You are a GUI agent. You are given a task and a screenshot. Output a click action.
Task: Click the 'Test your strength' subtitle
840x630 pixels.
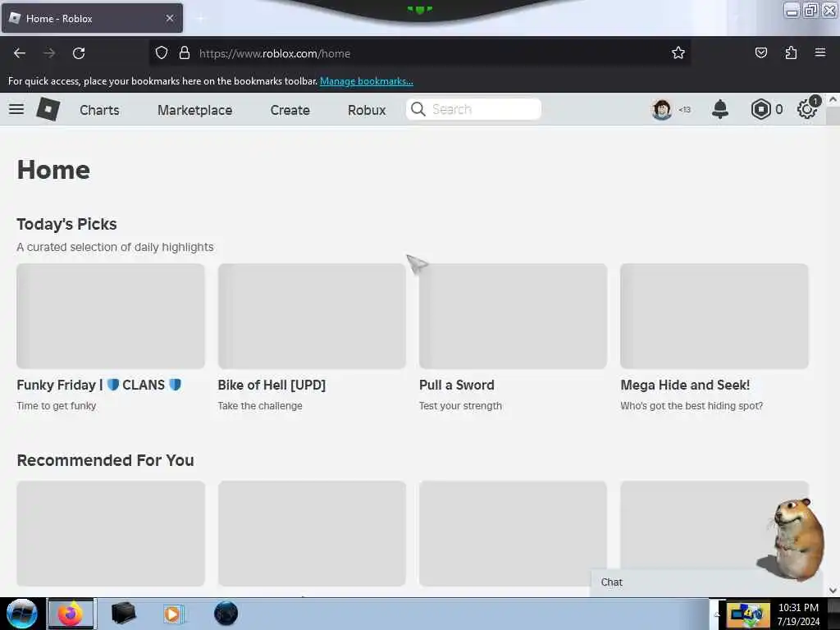click(x=460, y=405)
